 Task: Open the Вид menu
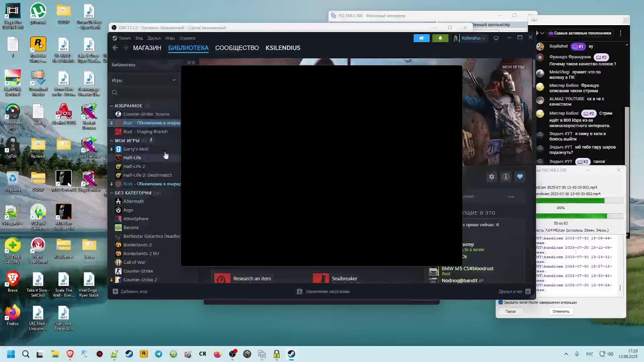click(x=139, y=38)
